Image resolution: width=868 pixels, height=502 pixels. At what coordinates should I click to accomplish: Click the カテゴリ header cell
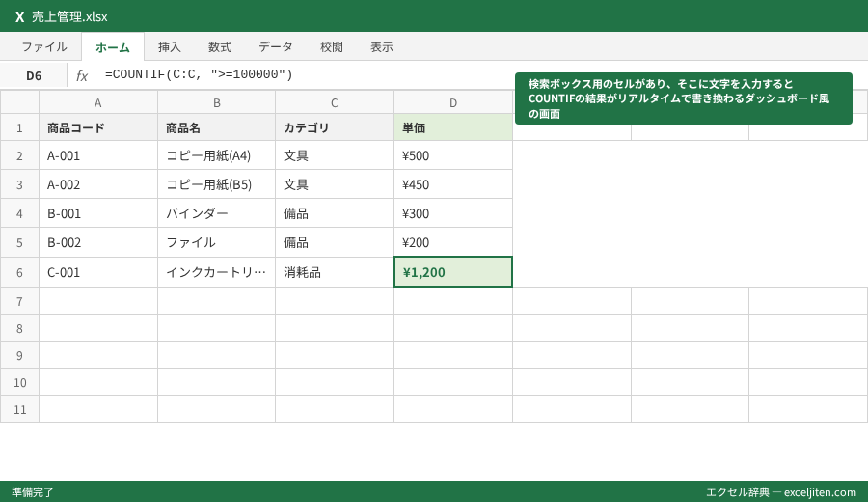[x=335, y=127]
